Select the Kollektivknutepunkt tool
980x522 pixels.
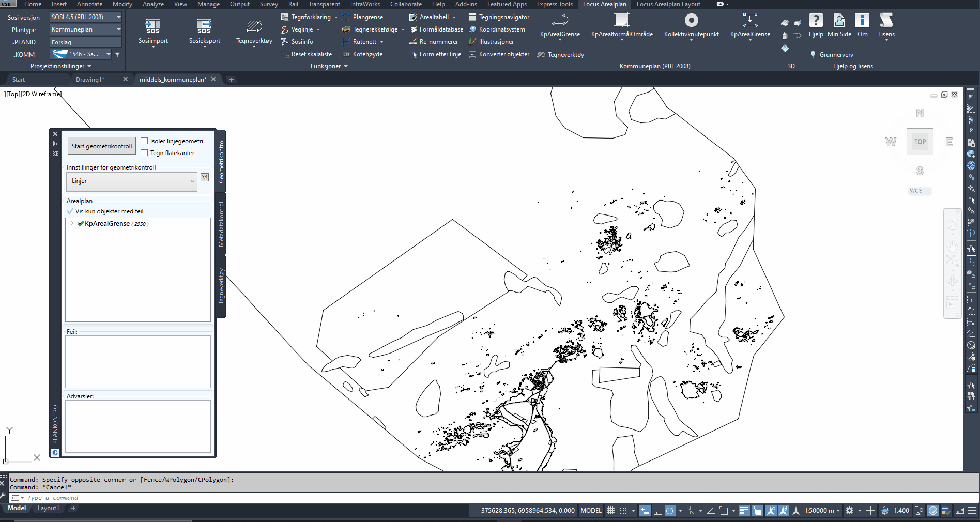(x=691, y=21)
